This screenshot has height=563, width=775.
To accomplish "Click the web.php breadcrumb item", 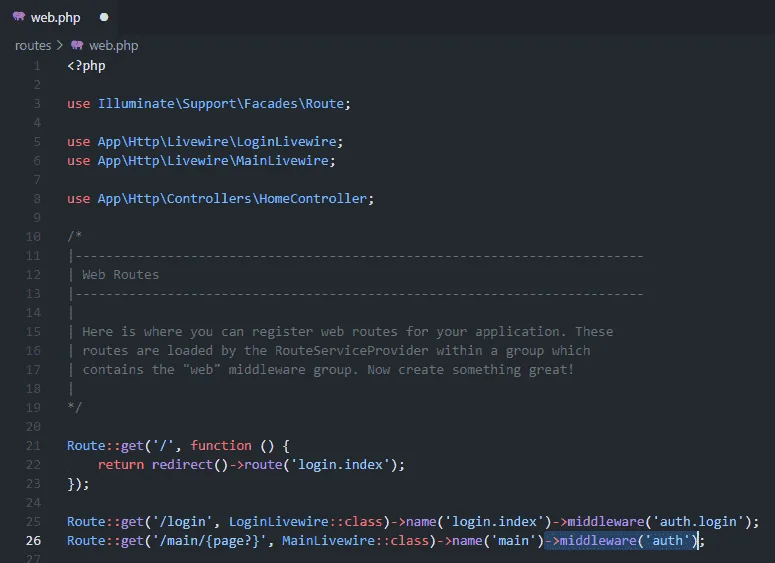I will click(114, 45).
